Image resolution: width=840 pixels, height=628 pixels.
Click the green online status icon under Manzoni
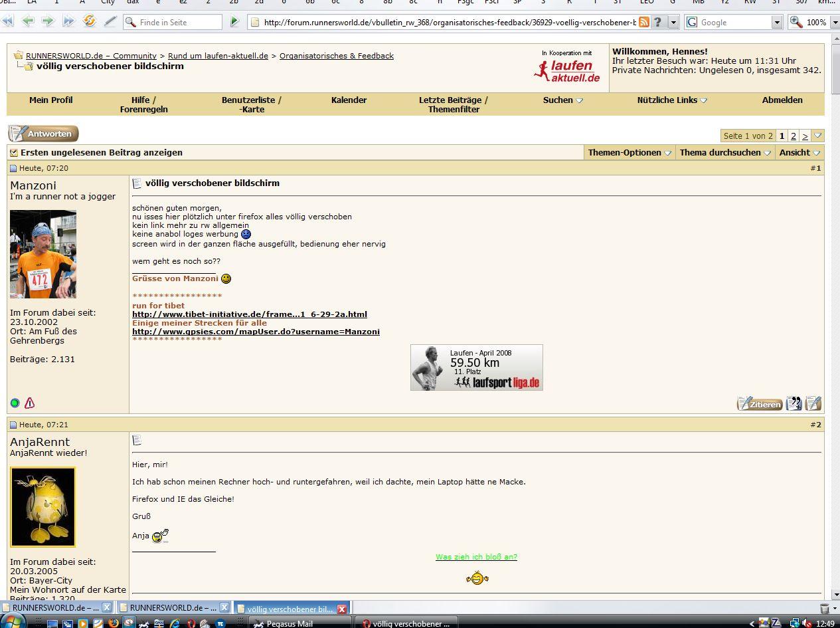tap(15, 403)
